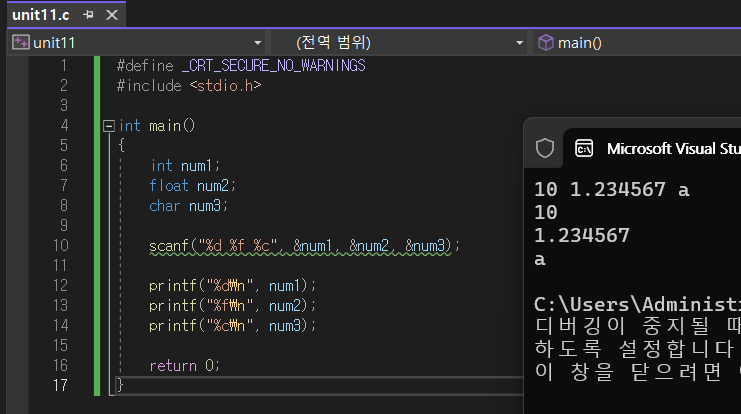The image size is (741, 414).
Task: Click _CRT_SECURE_NO_WARNINGS macro text
Action: click(x=274, y=66)
